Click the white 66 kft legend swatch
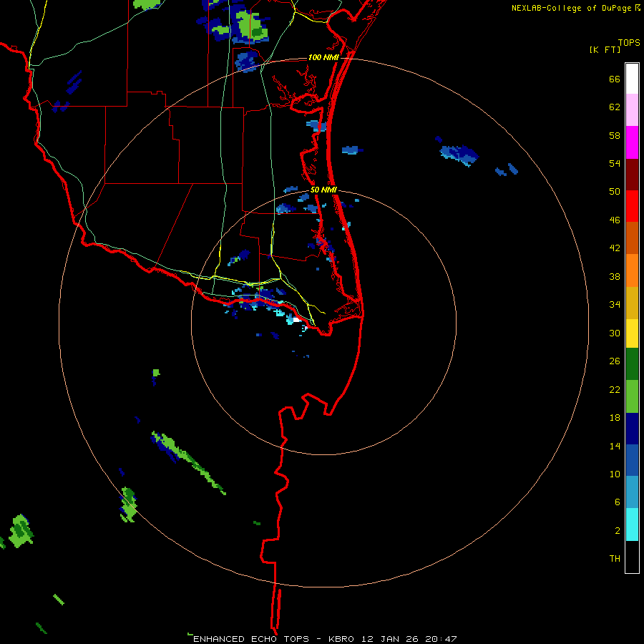The width and height of the screenshot is (644, 644). point(632,79)
